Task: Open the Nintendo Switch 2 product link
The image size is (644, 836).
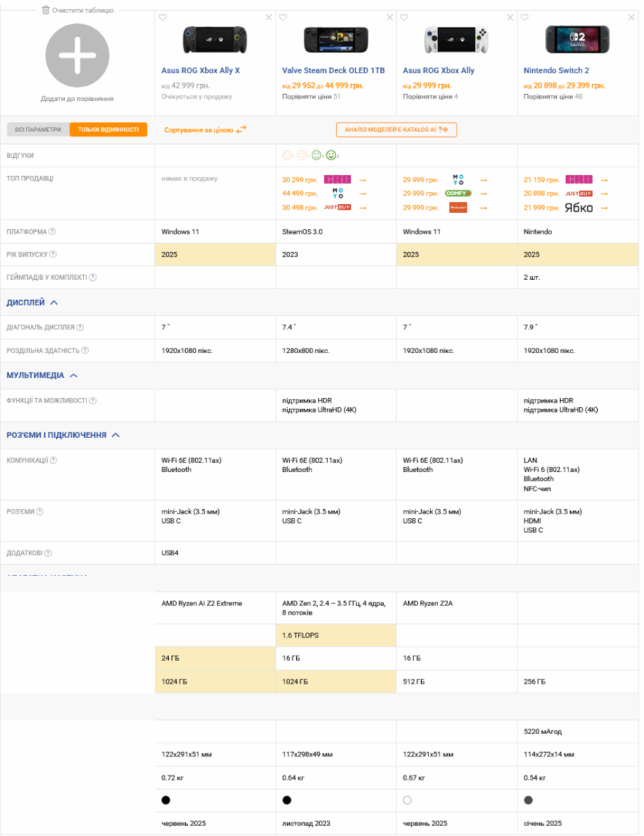Action: (x=556, y=70)
